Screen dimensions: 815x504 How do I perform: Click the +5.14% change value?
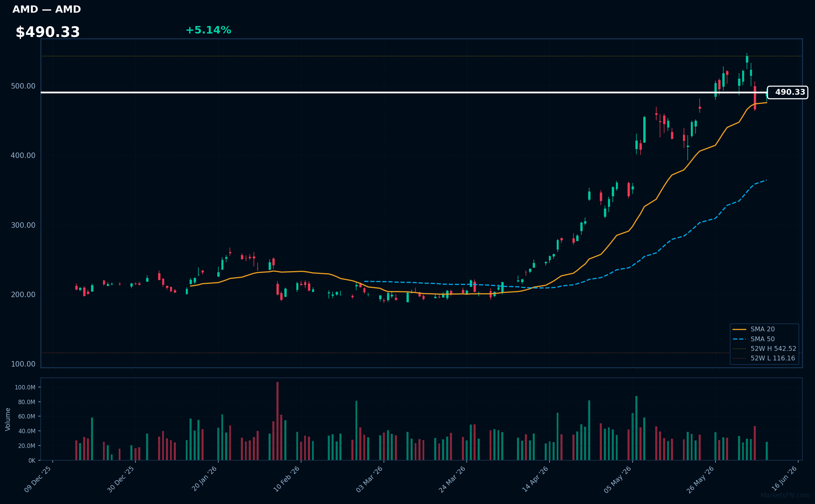(208, 30)
